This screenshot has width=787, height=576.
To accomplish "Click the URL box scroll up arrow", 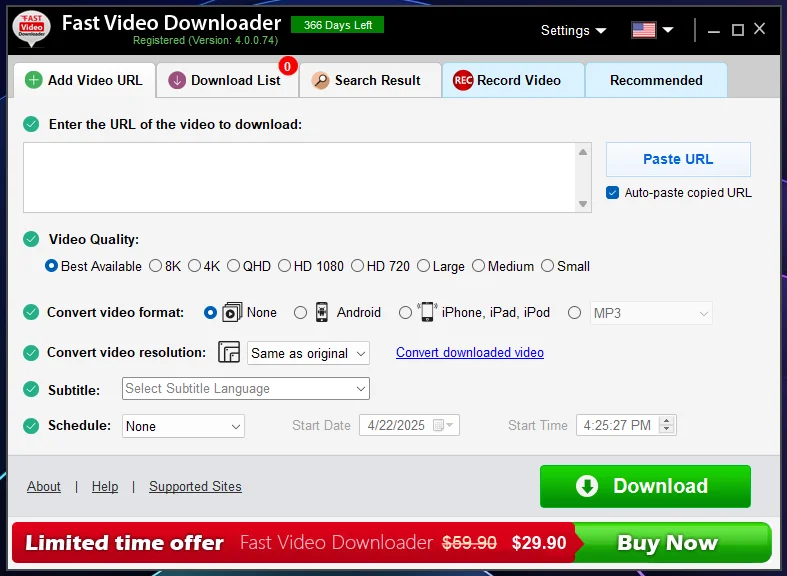I will [583, 152].
